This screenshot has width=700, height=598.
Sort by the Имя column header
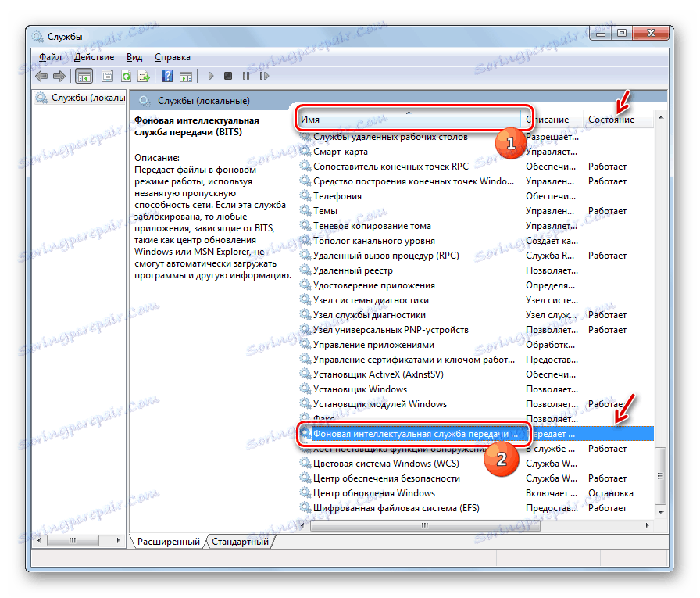pyautogui.click(x=409, y=120)
